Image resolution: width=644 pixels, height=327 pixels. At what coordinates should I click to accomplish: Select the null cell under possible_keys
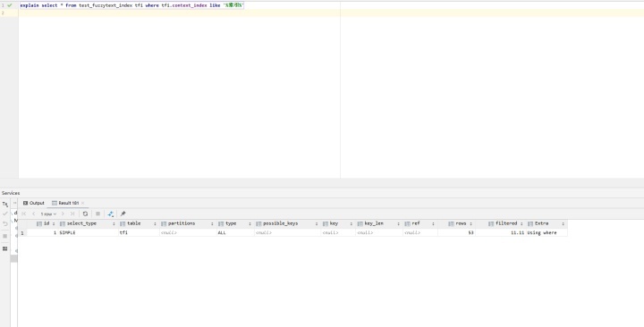(287, 232)
